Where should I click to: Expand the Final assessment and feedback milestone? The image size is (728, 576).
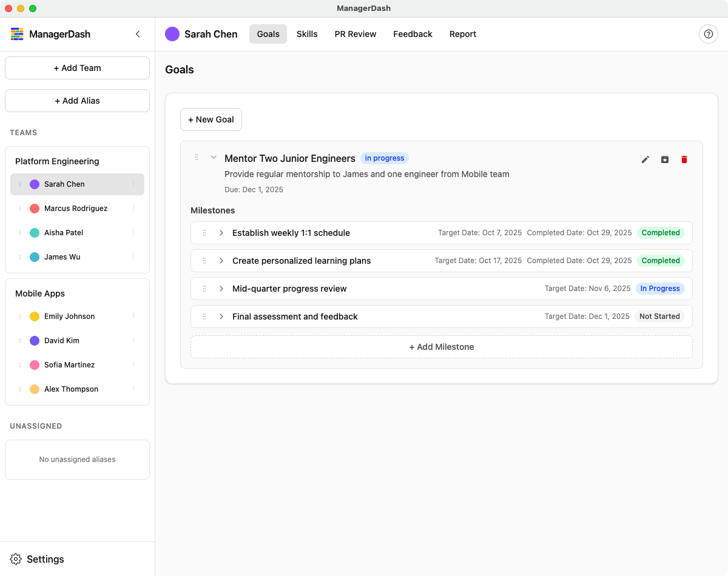pos(221,316)
